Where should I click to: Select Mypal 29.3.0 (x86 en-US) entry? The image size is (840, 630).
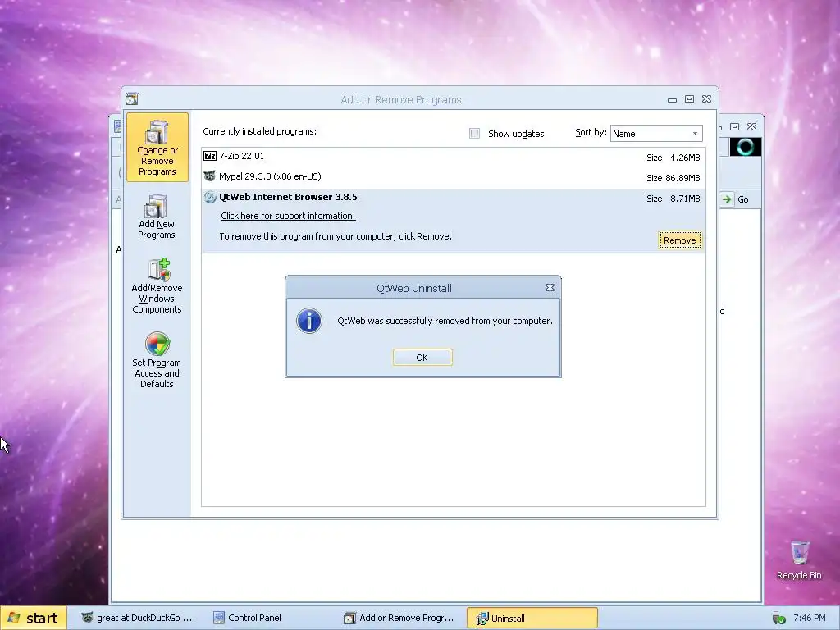click(x=453, y=177)
